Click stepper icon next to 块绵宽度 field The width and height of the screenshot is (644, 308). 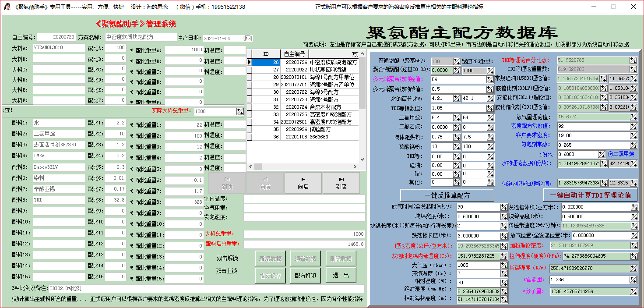pyautogui.click(x=504, y=216)
